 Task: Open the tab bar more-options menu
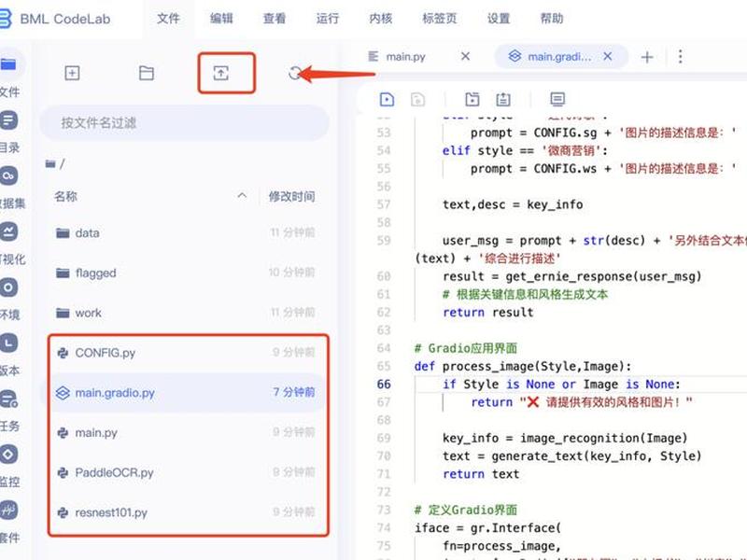681,57
